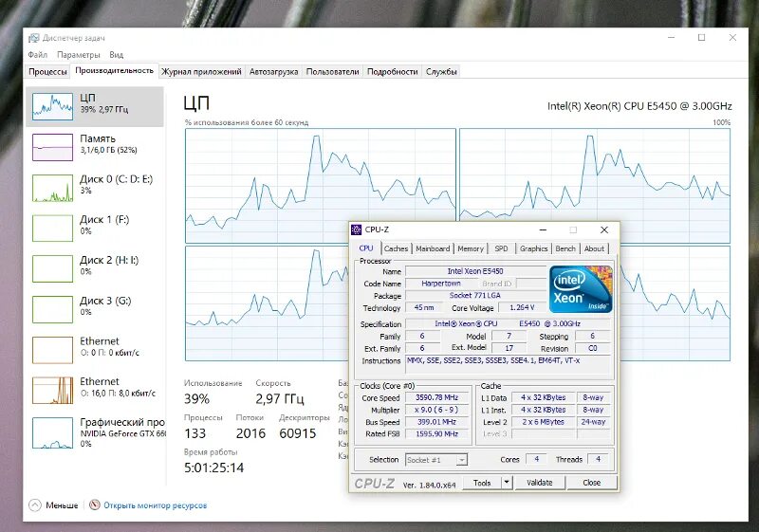This screenshot has height=532, width=759.
Task: Click the Instructions field listing MMX, SSE
Action: point(509,364)
